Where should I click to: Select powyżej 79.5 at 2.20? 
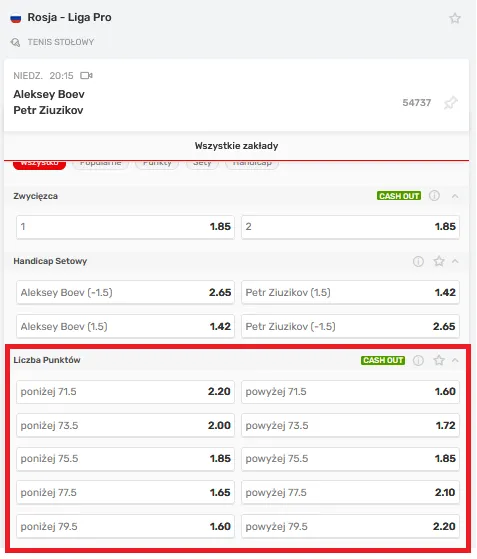point(350,526)
